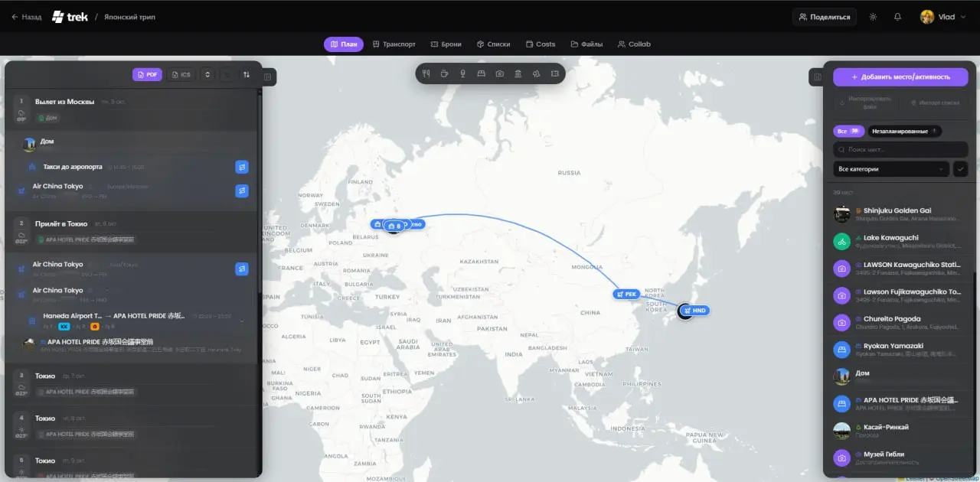The height and width of the screenshot is (482, 980).
Task: Export itinerary with the PDF button
Action: pyautogui.click(x=147, y=74)
